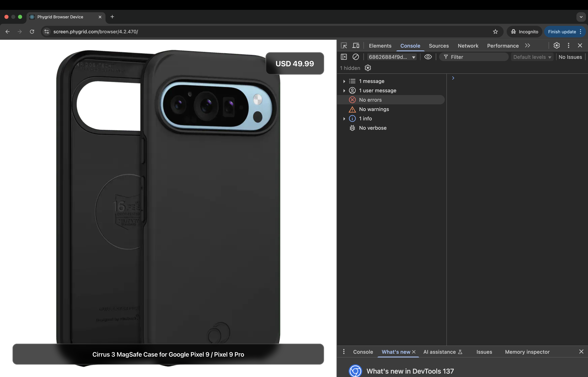Switch to the Performance tab
Screen dimensions: 588x377
[x=503, y=46]
